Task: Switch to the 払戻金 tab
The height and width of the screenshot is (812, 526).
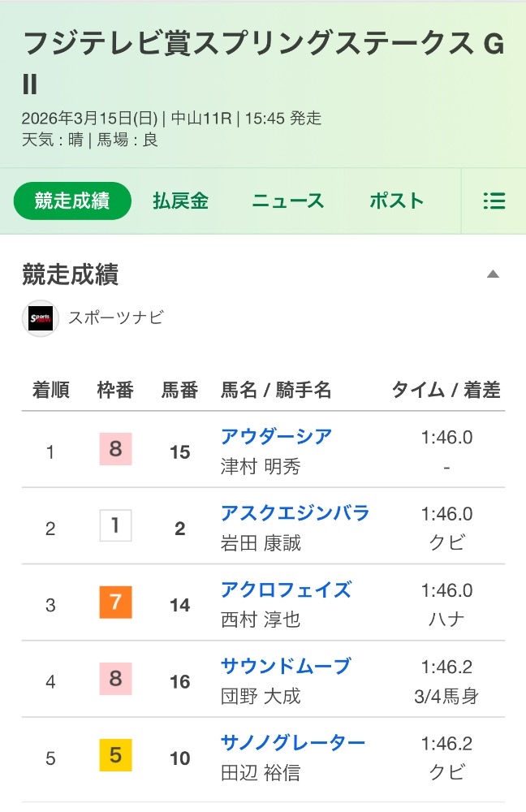Action: pyautogui.click(x=180, y=201)
